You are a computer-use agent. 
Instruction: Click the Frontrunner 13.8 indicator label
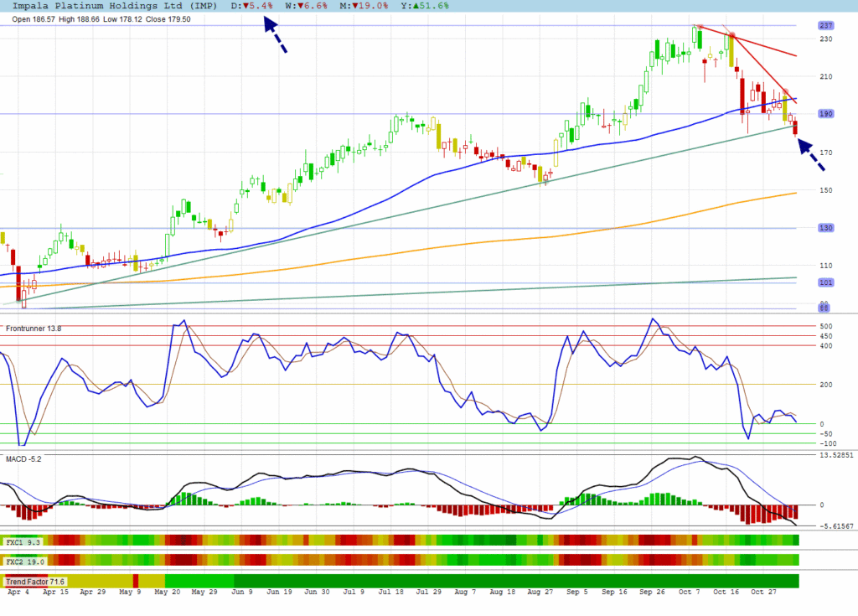[x=34, y=329]
